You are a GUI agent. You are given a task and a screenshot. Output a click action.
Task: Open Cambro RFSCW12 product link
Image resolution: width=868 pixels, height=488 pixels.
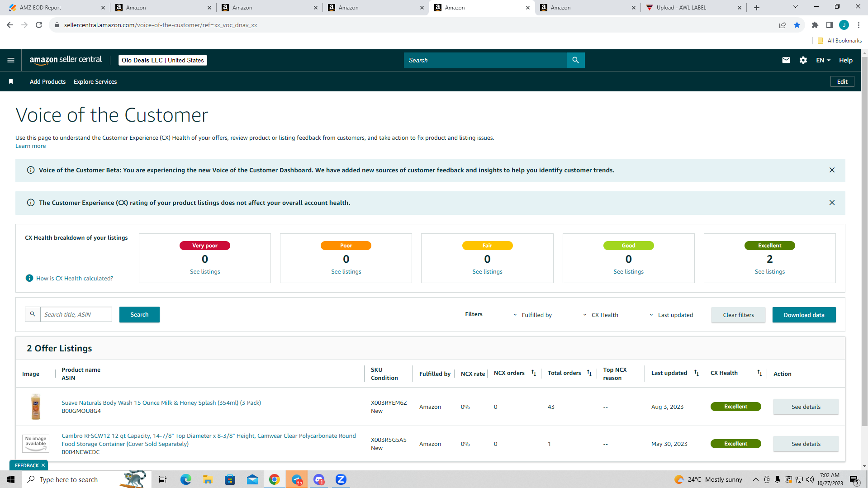coord(209,440)
